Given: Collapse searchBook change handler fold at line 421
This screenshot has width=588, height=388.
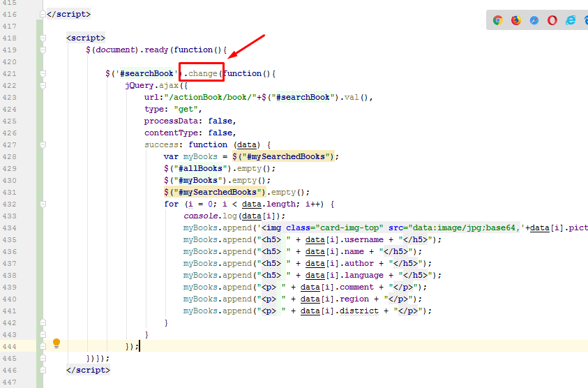Looking at the screenshot, I should click(43, 73).
